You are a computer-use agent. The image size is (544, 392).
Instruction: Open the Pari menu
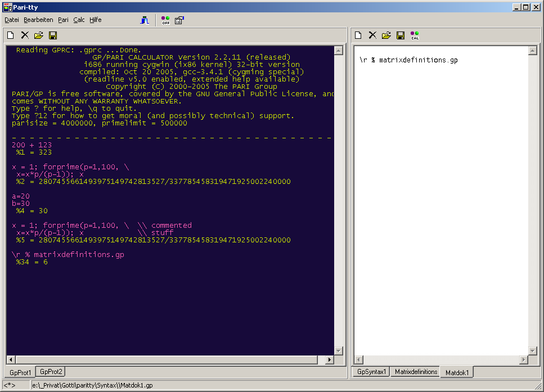point(63,20)
